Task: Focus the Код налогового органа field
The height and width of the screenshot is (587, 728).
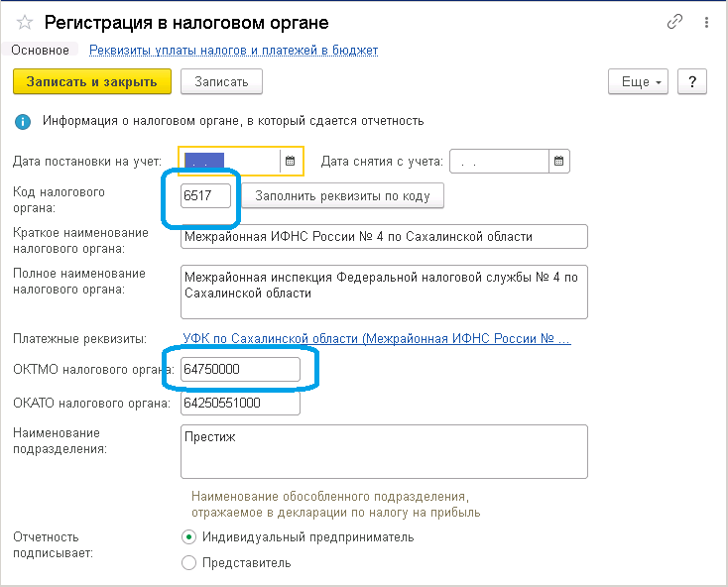Action: coord(205,195)
